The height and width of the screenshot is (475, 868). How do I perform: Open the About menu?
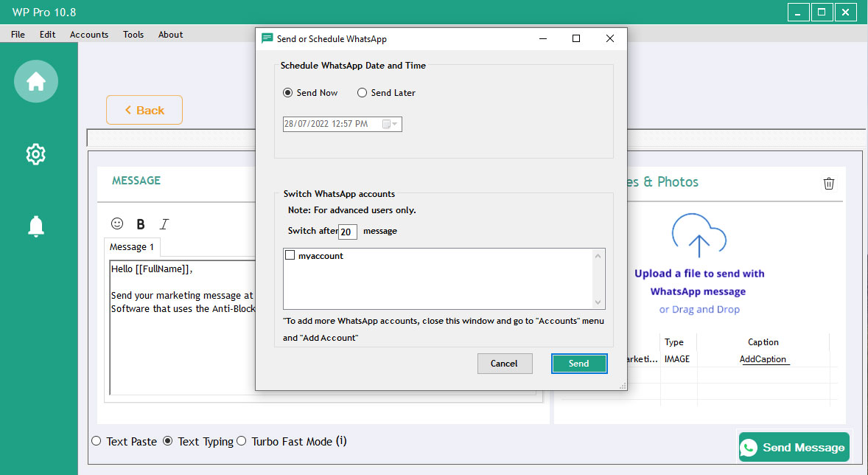pos(170,35)
